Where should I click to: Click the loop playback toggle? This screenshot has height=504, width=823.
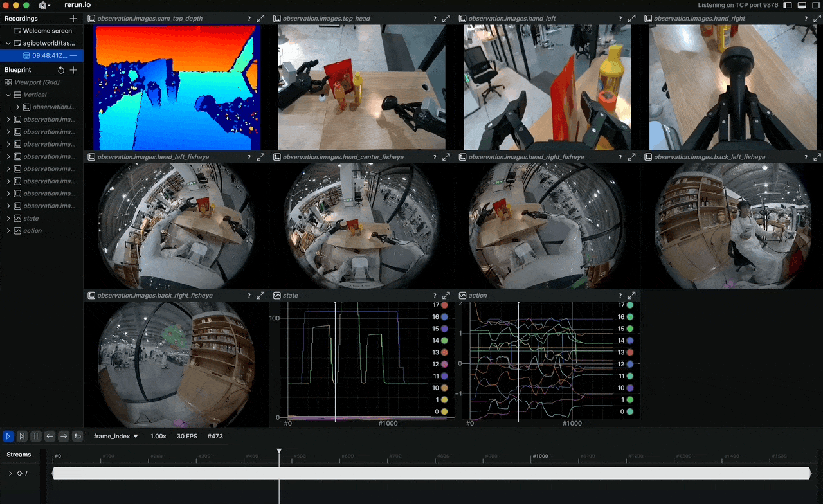pyautogui.click(x=77, y=436)
